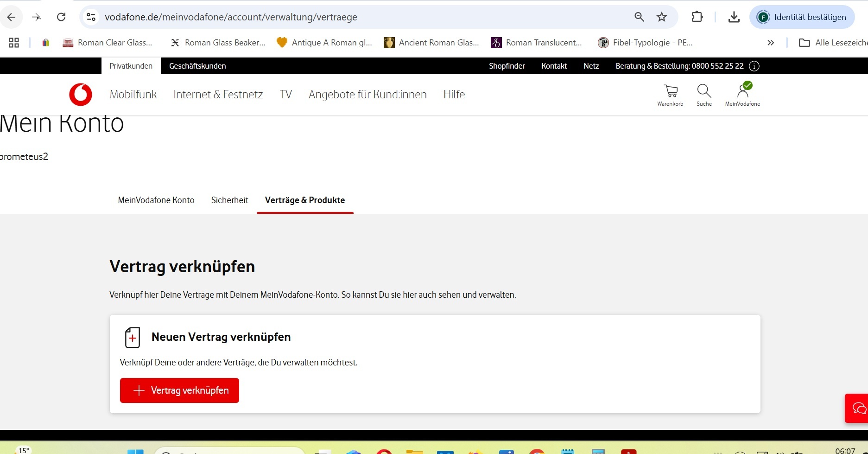Open the Mobilfunk menu
Viewport: 868px width, 454px height.
click(133, 95)
